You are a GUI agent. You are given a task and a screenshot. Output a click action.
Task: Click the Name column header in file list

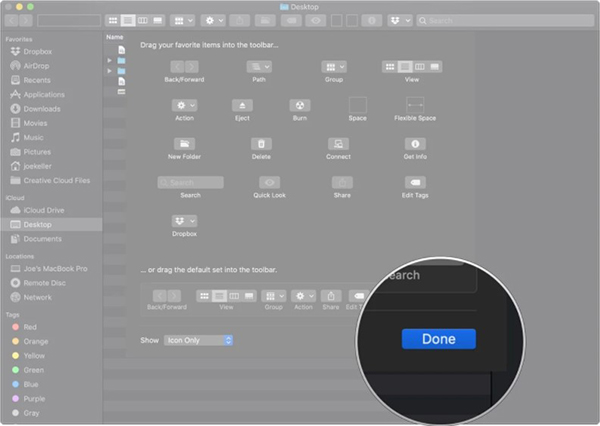tap(114, 37)
